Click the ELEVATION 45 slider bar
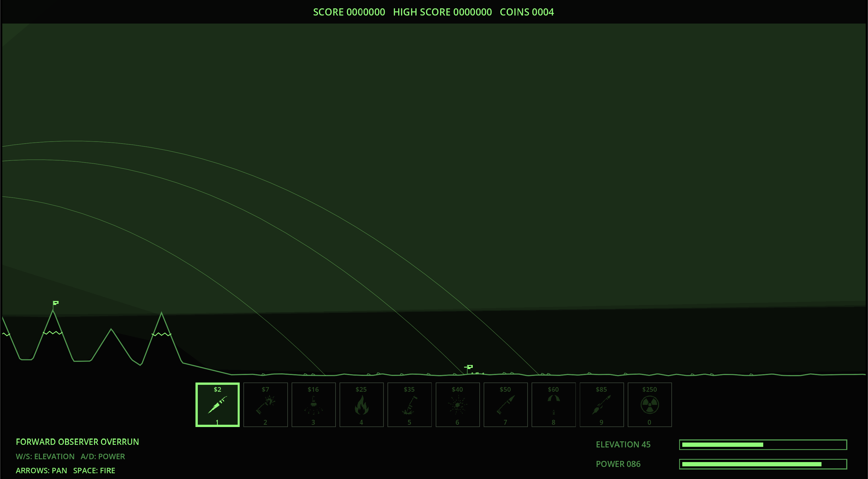This screenshot has height=479, width=868. [763, 445]
